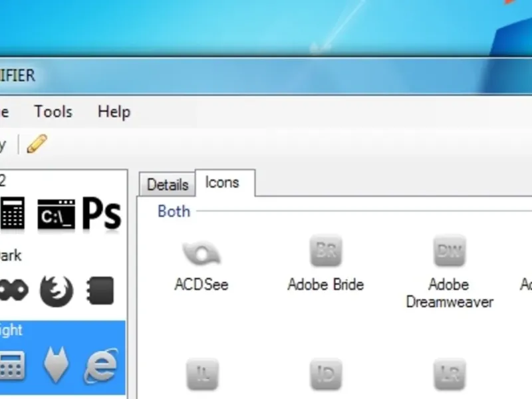Select the Icons tab
Screen dimensions: 532x399
coord(225,182)
